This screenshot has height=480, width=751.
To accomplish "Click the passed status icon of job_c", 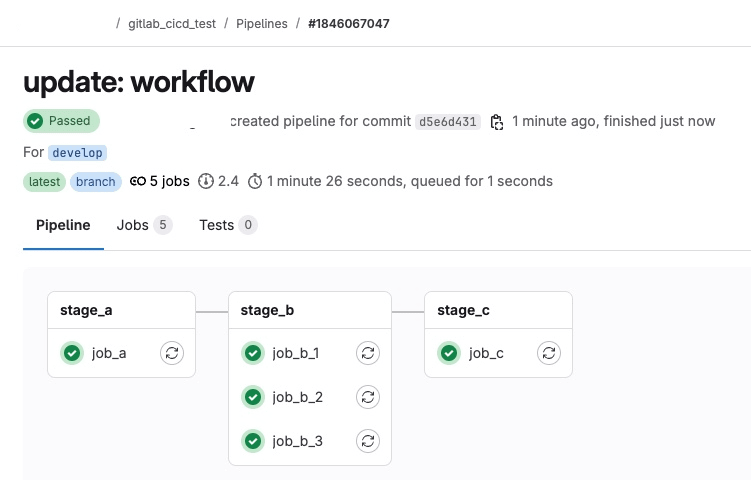I will pos(449,353).
